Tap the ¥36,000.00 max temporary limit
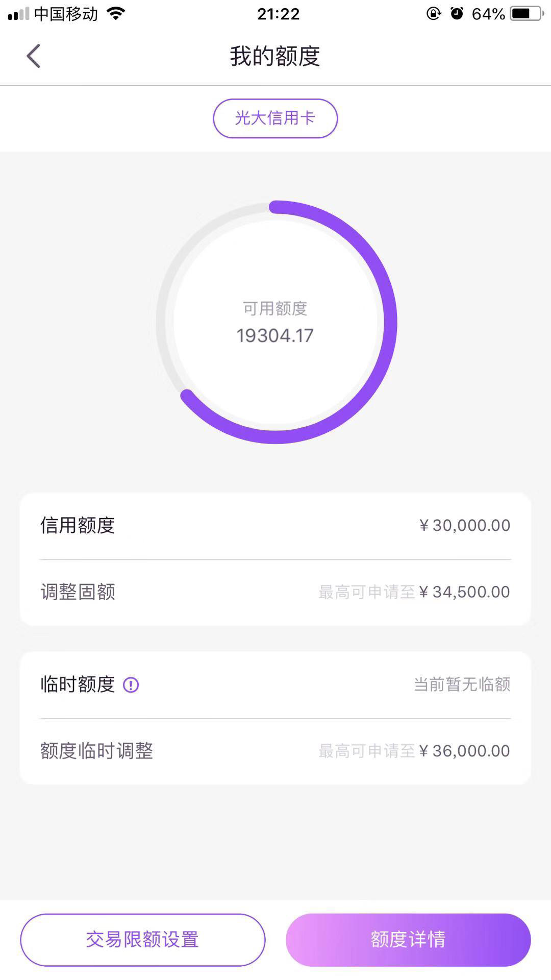This screenshot has width=551, height=980. (x=464, y=751)
